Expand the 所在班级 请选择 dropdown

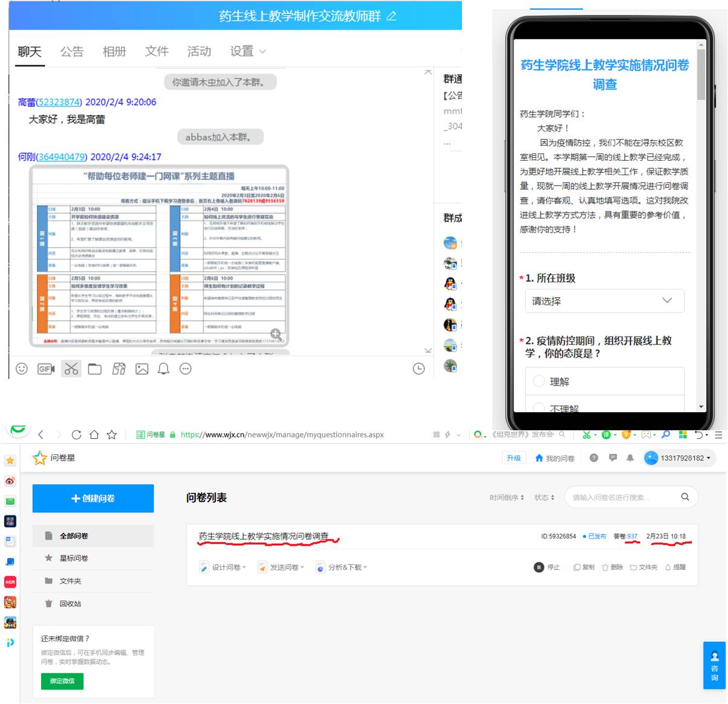[605, 301]
